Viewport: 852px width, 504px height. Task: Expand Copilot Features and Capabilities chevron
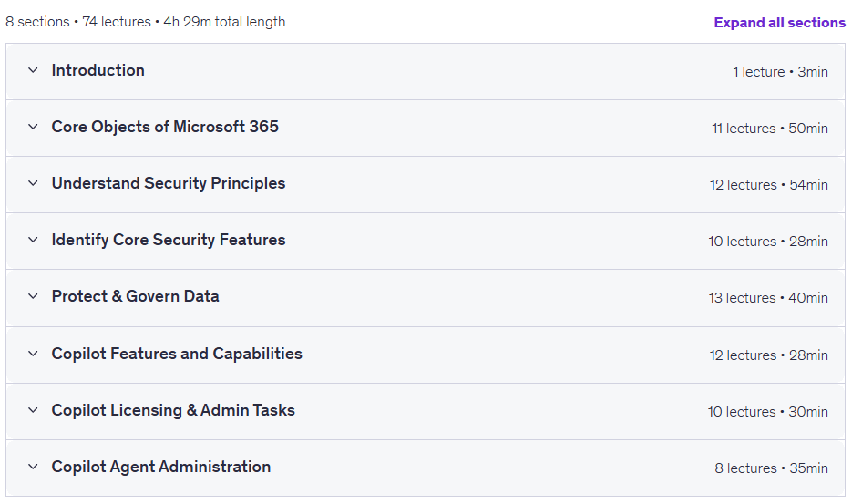(33, 354)
